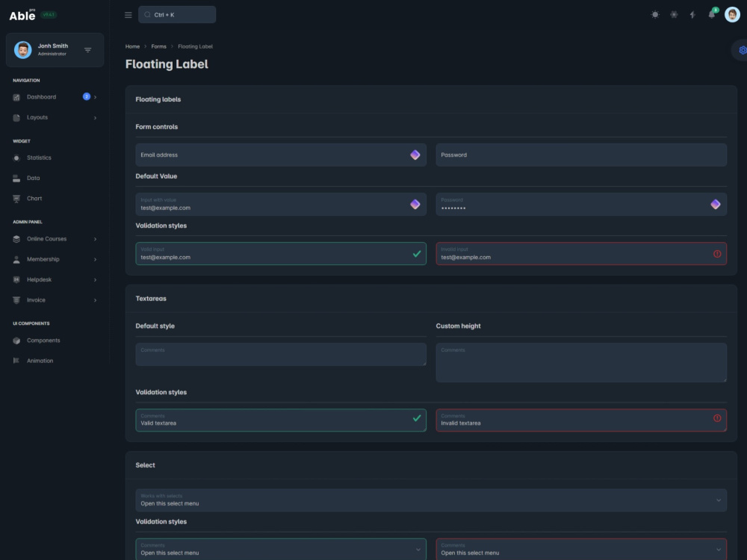Focus the Email address input field
Viewport: 747px width, 560px height.
pos(281,155)
